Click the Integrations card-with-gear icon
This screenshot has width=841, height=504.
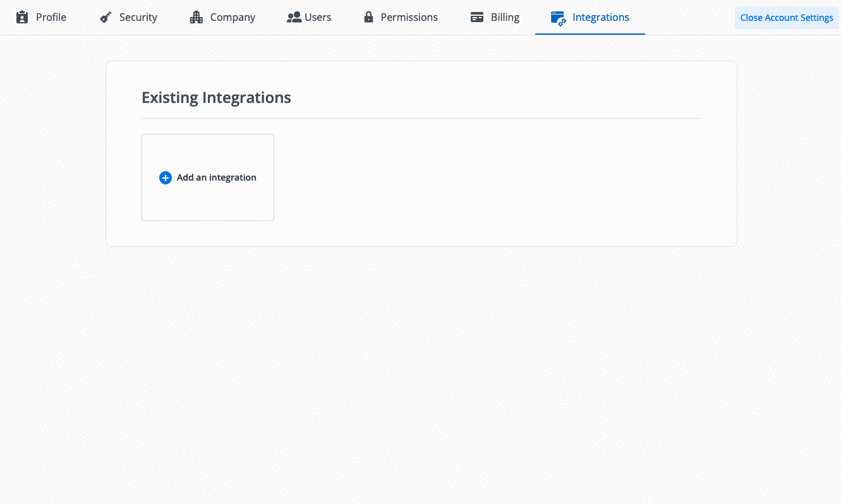558,17
